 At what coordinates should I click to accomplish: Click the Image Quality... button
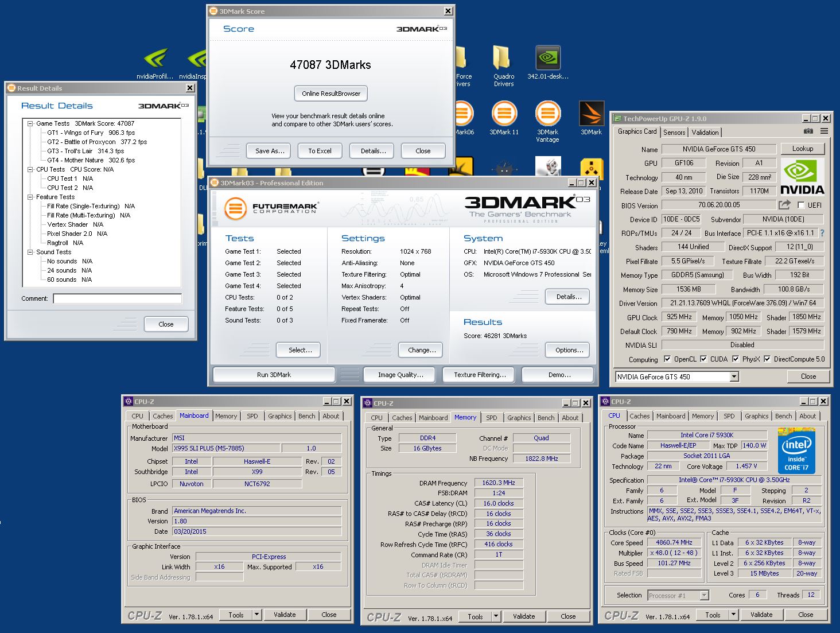400,375
